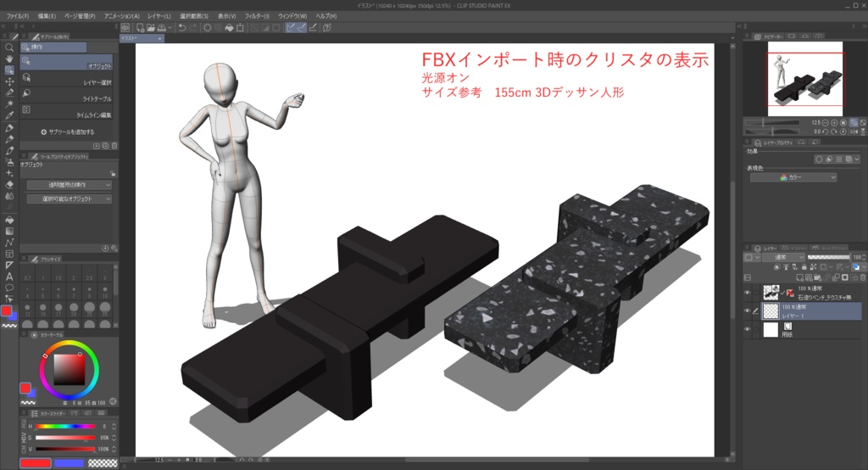The image size is (868, 470).
Task: Open CLIP STUDIO launcher icon
Action: [x=125, y=27]
